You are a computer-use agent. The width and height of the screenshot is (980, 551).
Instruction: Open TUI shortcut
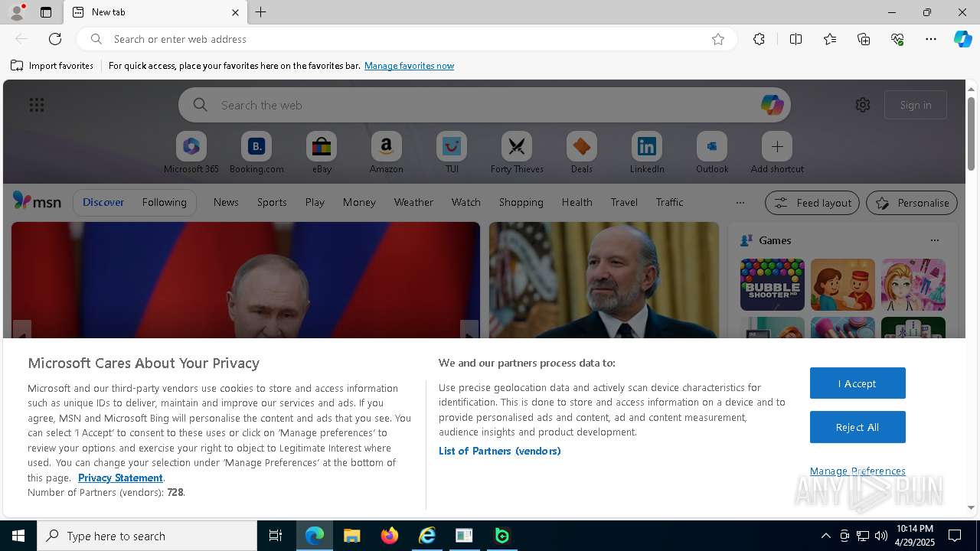click(x=452, y=152)
